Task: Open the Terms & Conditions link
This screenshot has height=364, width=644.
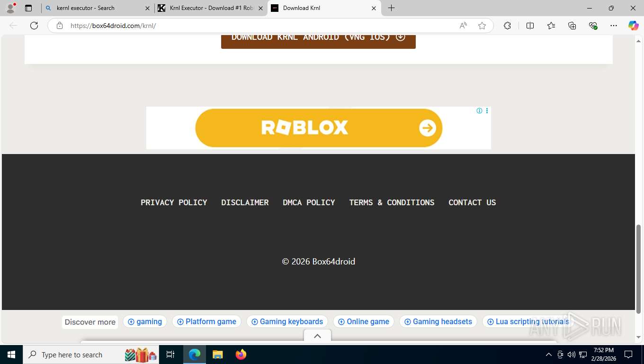Action: click(392, 202)
